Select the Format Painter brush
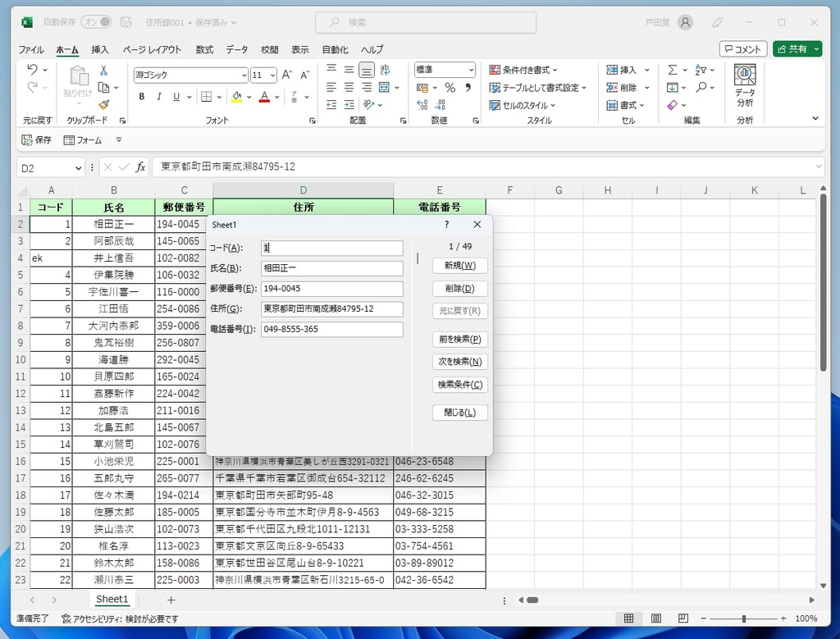The height and width of the screenshot is (639, 840). tap(104, 104)
